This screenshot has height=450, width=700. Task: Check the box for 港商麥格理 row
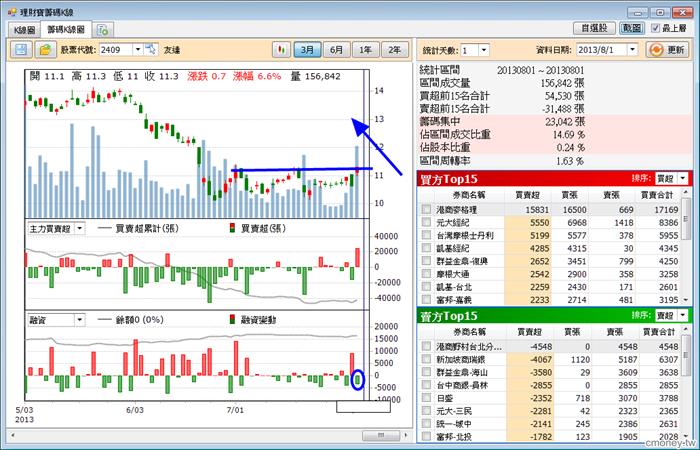tap(427, 209)
